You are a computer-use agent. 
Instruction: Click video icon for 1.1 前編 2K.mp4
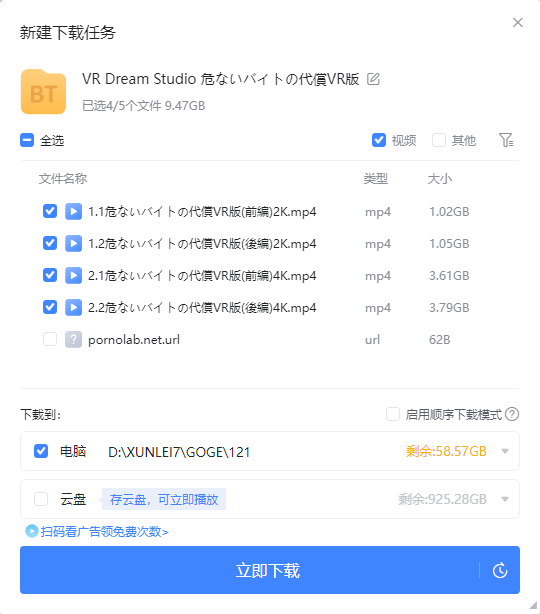pyautogui.click(x=73, y=211)
